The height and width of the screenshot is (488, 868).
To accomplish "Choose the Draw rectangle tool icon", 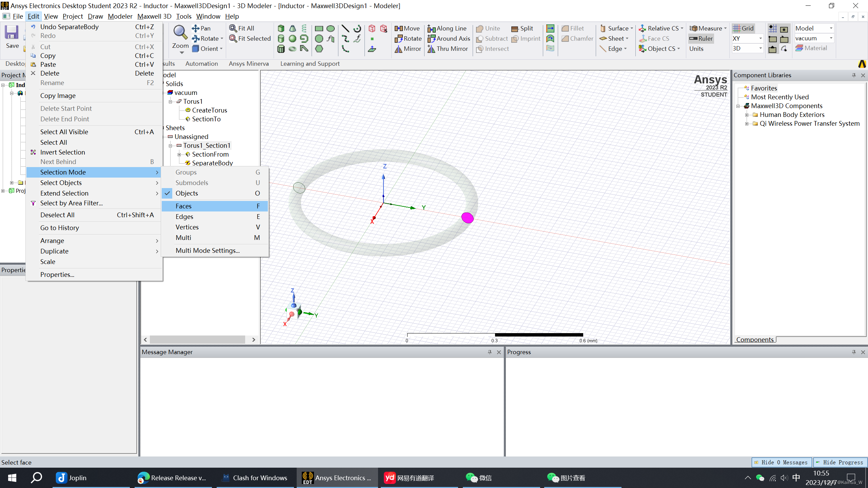I will [319, 28].
